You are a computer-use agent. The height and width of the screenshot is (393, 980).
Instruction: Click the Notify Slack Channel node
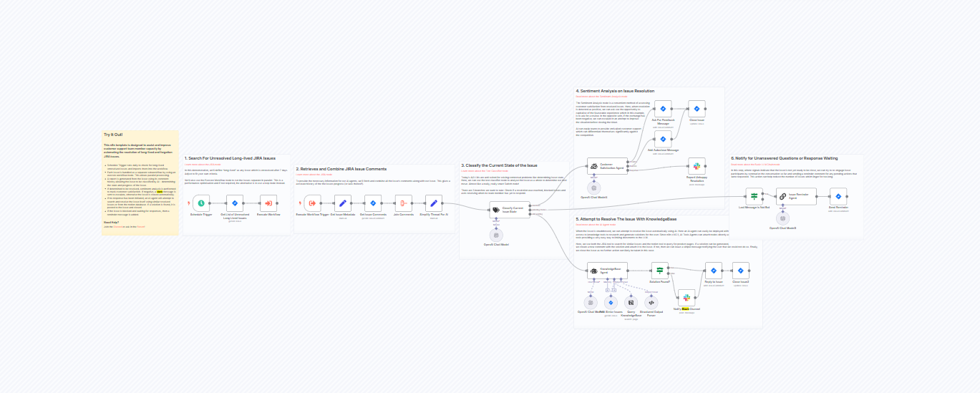tap(686, 298)
